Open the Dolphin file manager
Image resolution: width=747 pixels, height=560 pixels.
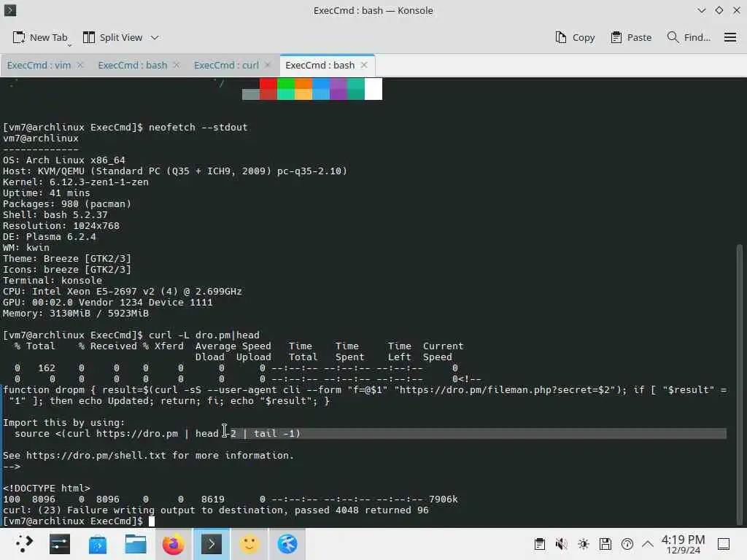[135, 544]
